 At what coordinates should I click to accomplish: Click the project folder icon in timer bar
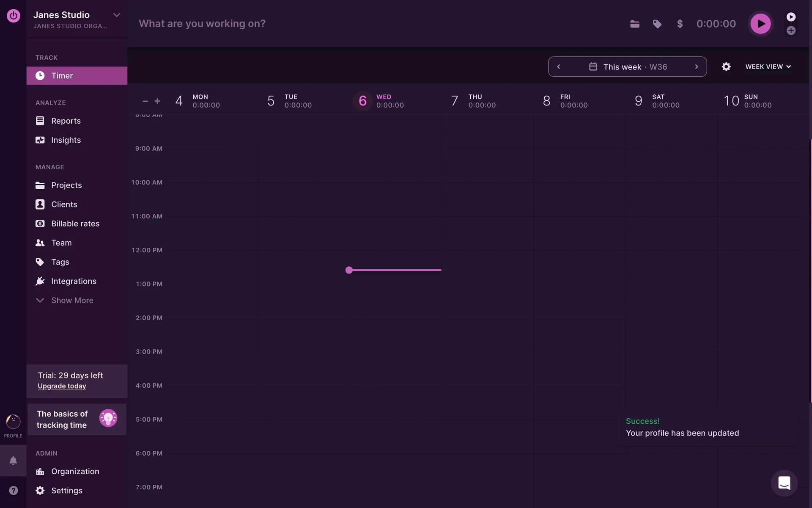634,24
